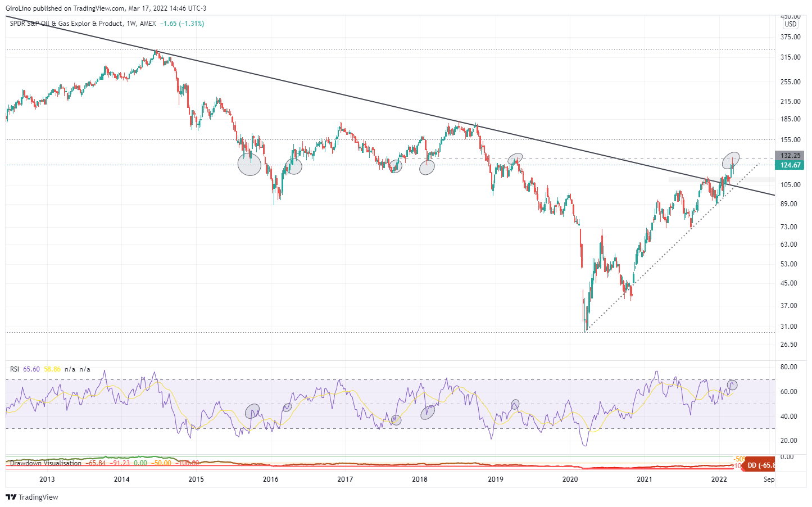The width and height of the screenshot is (812, 507).
Task: Click the 2017 label on time axis
Action: [x=345, y=479]
